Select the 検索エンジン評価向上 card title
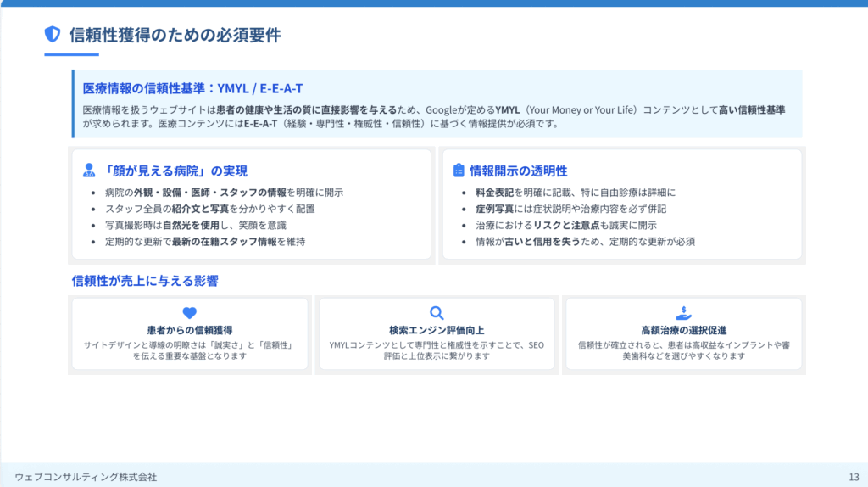This screenshot has height=487, width=868. 437,330
